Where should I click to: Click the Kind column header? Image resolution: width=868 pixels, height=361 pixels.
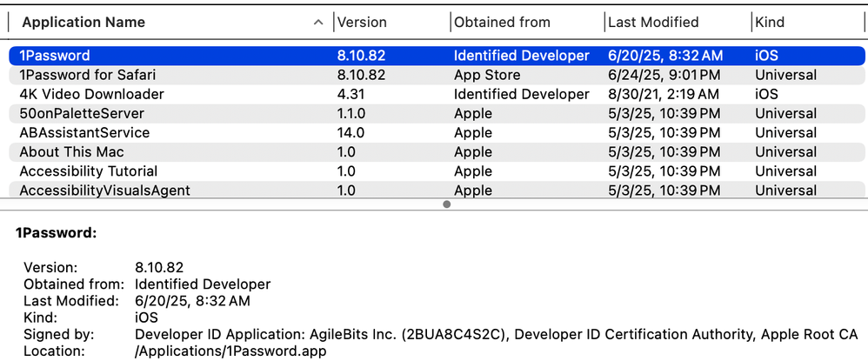(x=771, y=22)
